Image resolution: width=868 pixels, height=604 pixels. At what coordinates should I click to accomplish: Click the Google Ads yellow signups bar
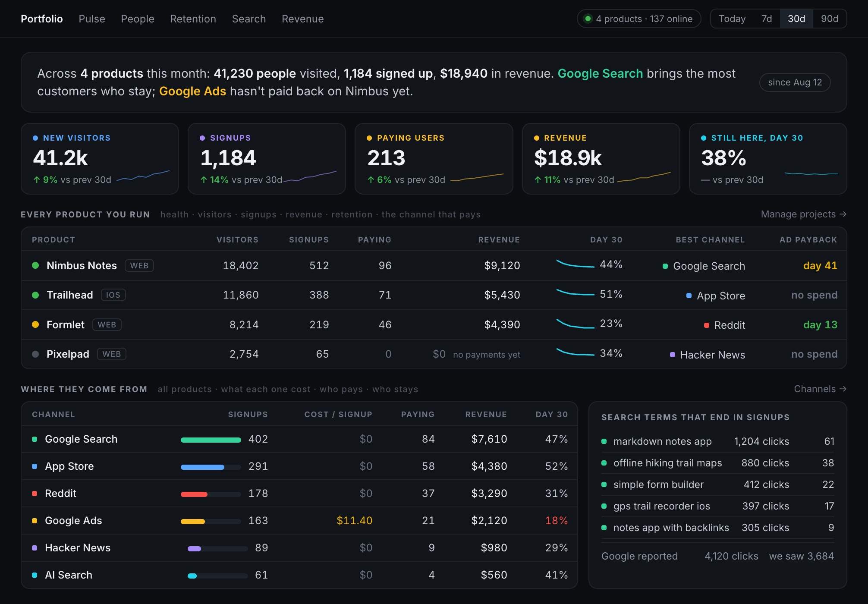pos(193,522)
